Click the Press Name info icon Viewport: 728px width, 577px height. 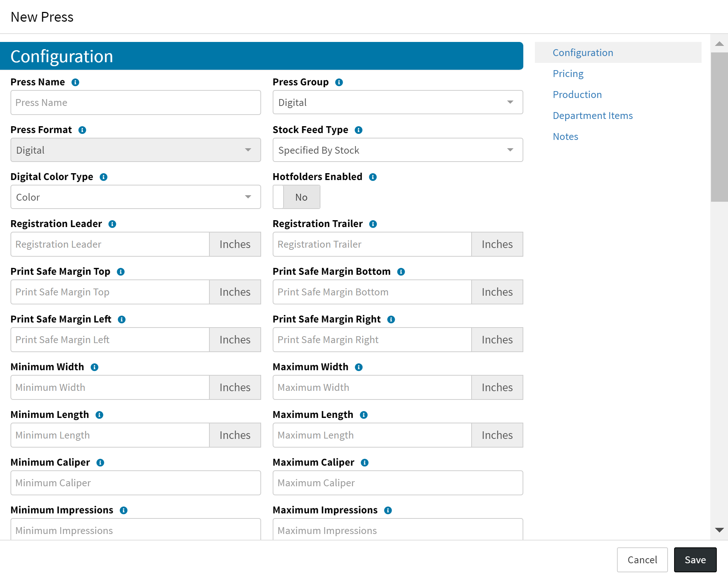tap(75, 82)
